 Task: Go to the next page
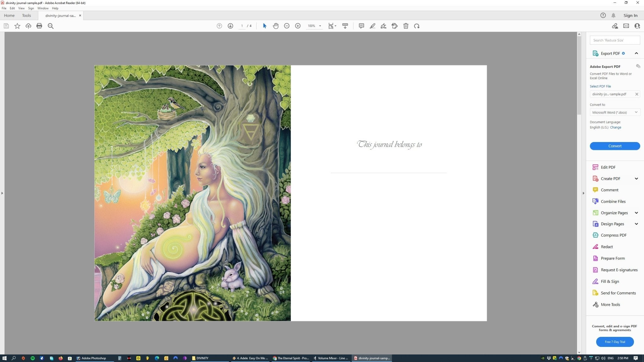click(x=230, y=26)
